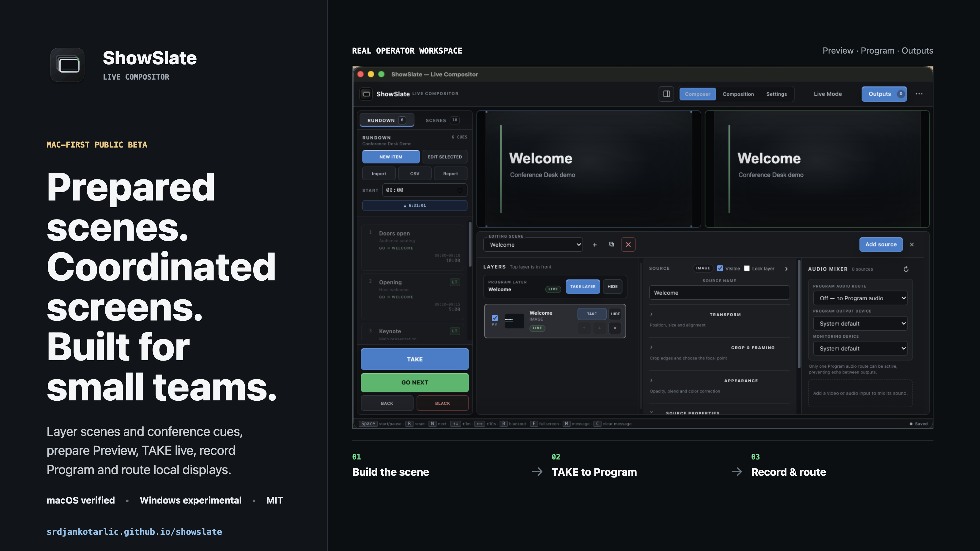
Task: Select the Doors open cue
Action: click(413, 247)
